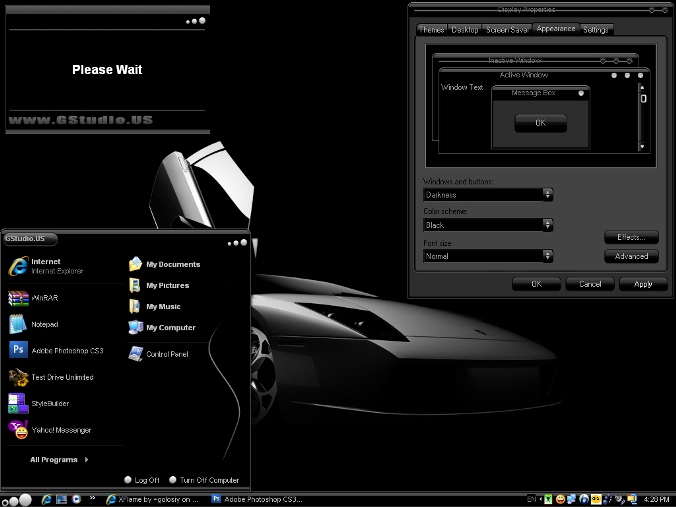Click the Active Window preview title bar
Screen dimensions: 676x507
point(544,75)
